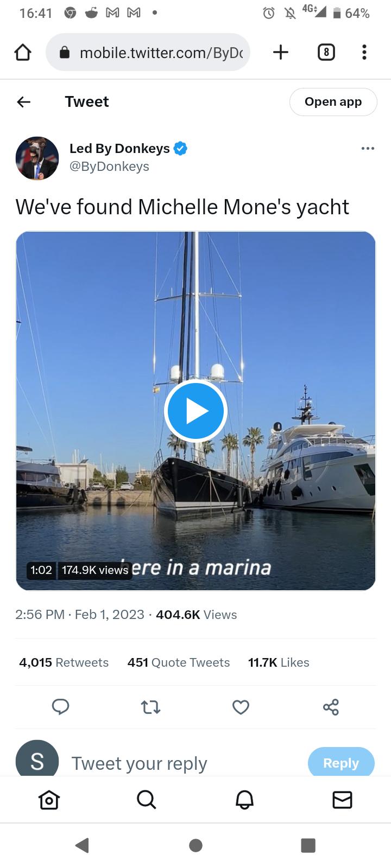
Task: Click the verified blue checkmark badge
Action: tap(181, 147)
